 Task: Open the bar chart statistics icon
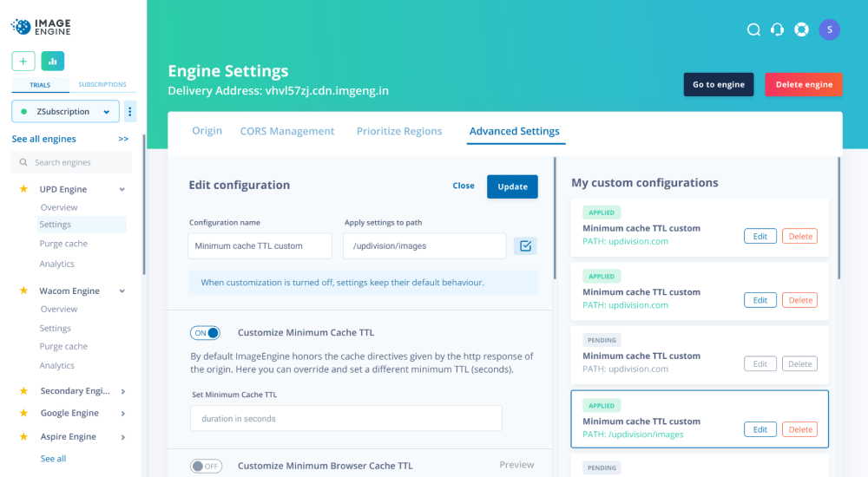coord(53,61)
